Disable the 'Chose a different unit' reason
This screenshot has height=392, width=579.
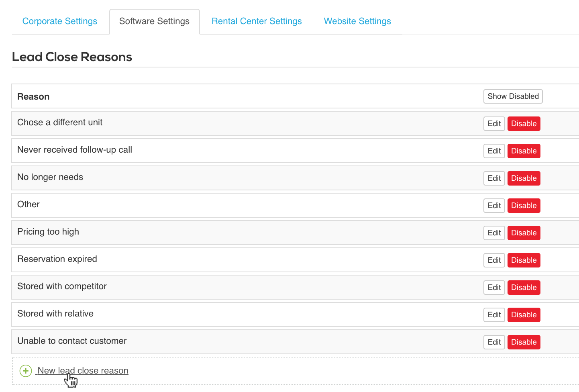click(524, 123)
